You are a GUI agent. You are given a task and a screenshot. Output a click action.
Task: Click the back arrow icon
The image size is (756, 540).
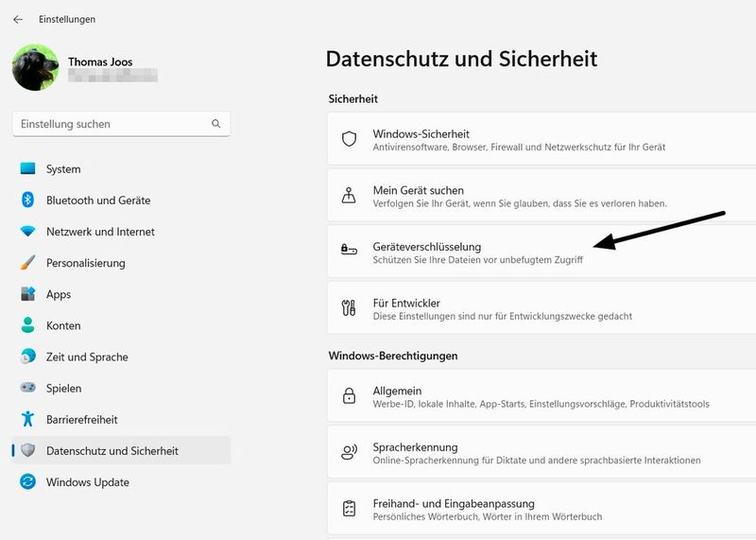[x=18, y=19]
